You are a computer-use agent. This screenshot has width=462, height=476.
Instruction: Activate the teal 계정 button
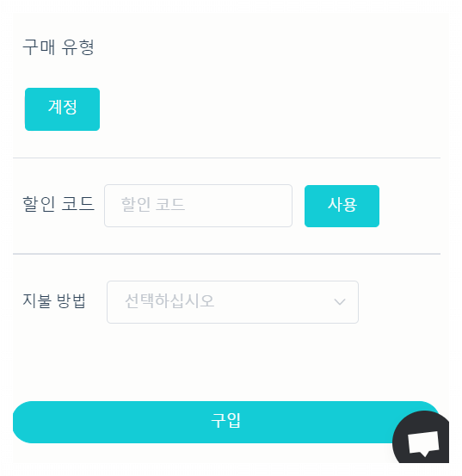(62, 109)
